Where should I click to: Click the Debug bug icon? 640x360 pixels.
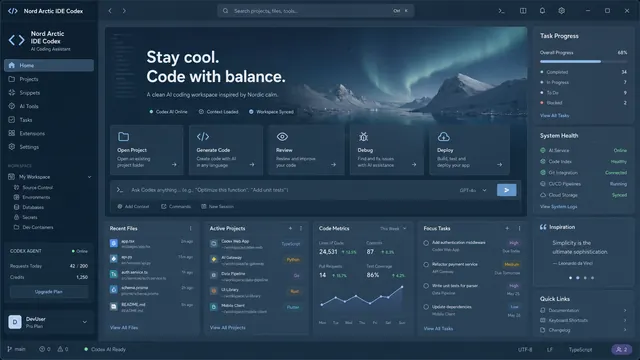363,136
